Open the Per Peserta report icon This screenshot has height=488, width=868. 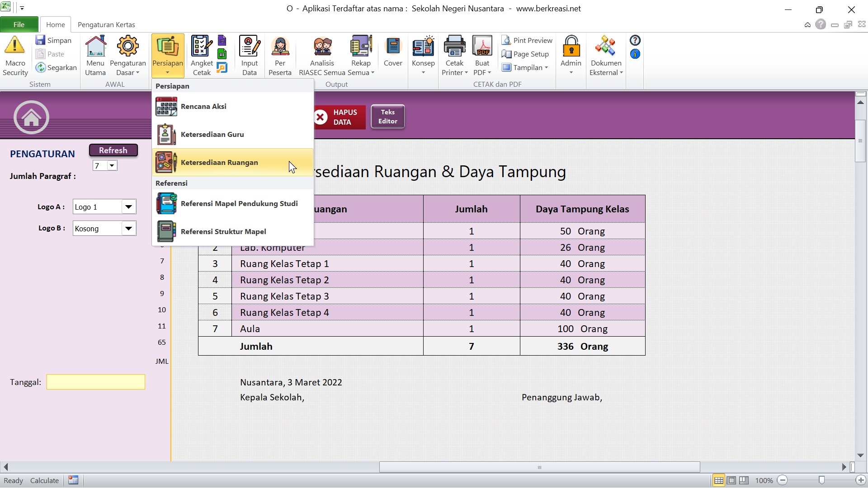[x=280, y=46]
